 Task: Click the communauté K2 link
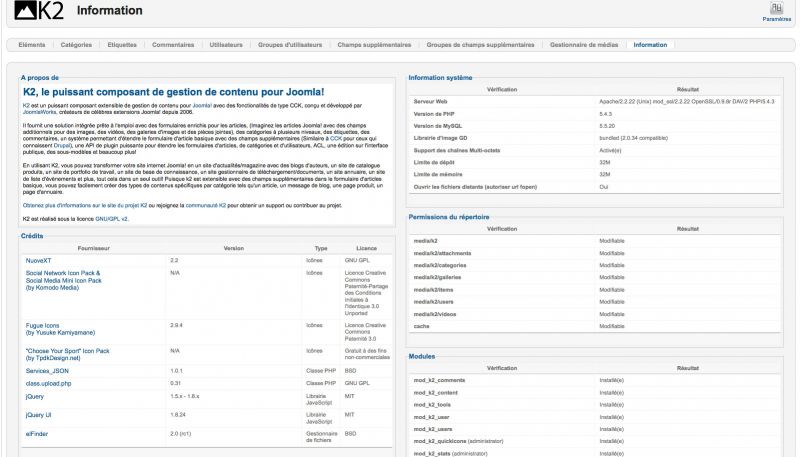pos(206,206)
